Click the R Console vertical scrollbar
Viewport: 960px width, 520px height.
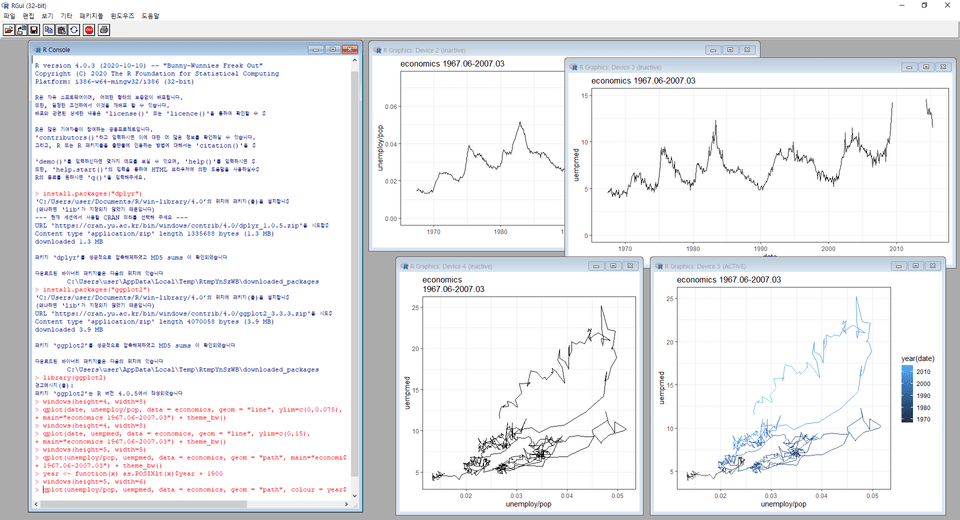click(x=356, y=280)
